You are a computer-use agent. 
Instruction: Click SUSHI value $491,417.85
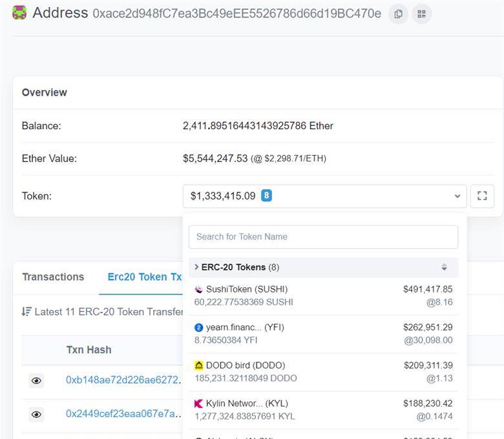428,289
